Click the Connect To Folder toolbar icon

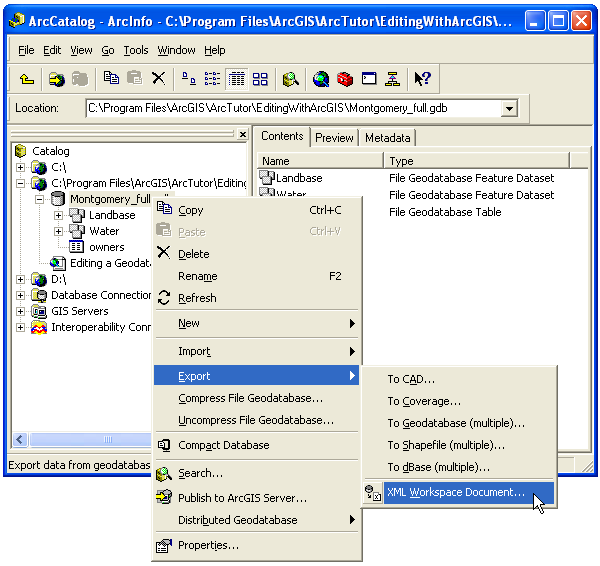click(57, 78)
